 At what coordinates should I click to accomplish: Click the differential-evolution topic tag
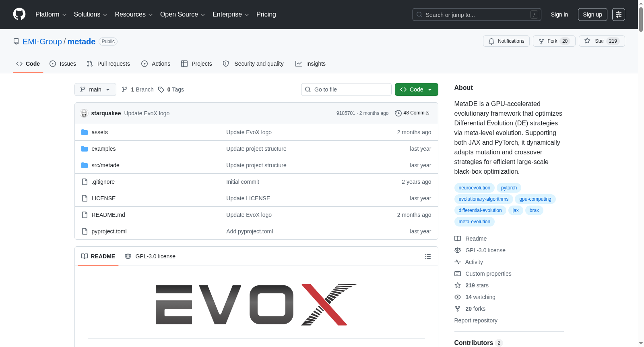click(x=480, y=210)
